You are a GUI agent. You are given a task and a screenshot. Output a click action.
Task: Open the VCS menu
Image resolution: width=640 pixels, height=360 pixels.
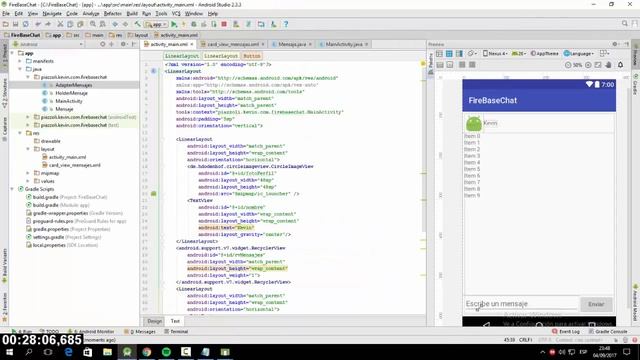tap(176, 13)
